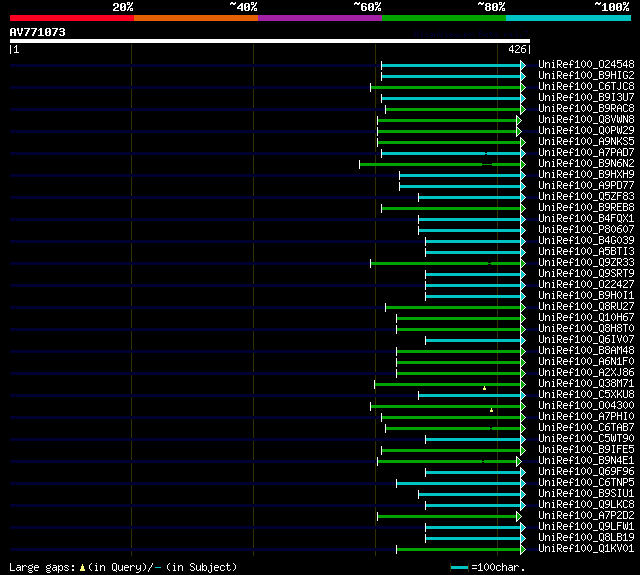Click the UniRef100_Q69F96 subject name
Image resolution: width=640 pixels, height=575 pixels.
coord(586,472)
